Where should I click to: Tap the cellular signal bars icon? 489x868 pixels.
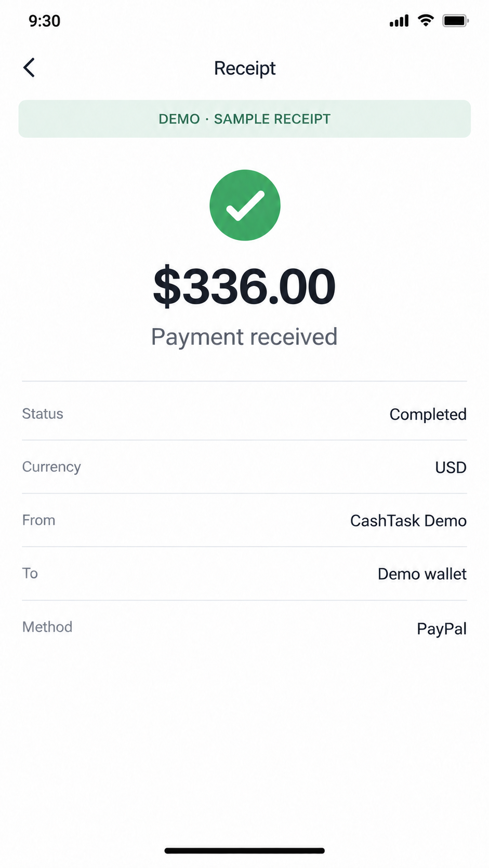pos(399,21)
